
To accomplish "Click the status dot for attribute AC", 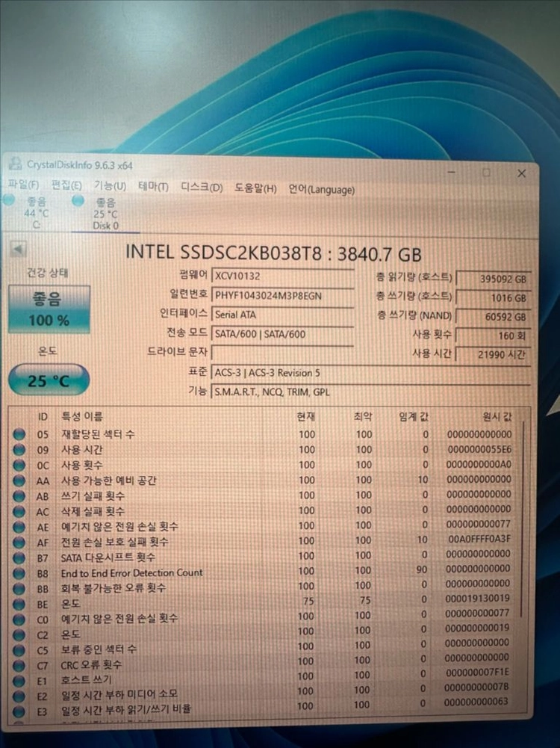I will click(x=19, y=511).
